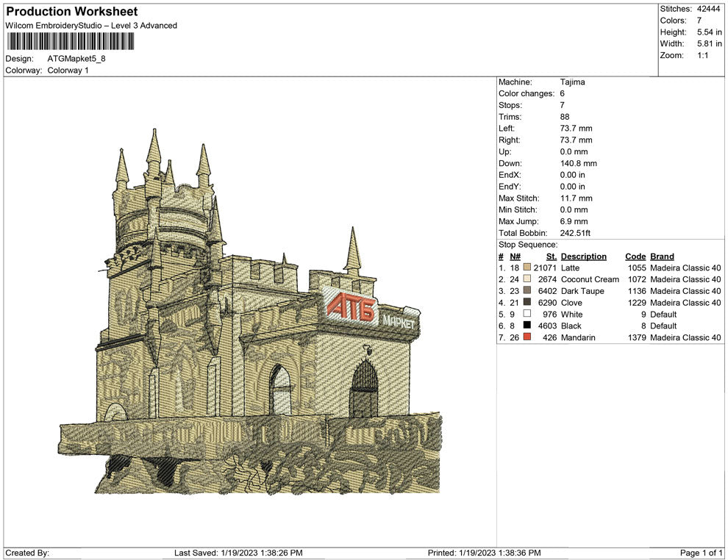Choose the Clove color swatch

[x=527, y=303]
